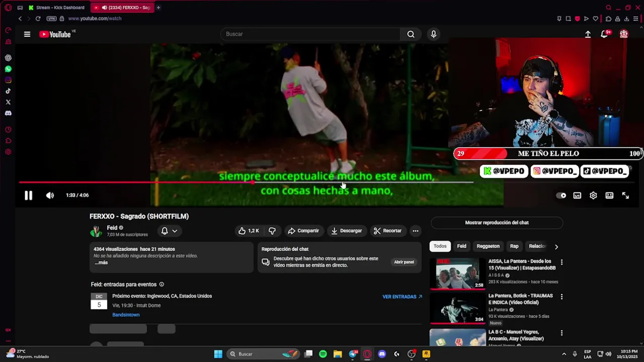
Task: Select the Feid filter chip
Action: click(x=461, y=246)
